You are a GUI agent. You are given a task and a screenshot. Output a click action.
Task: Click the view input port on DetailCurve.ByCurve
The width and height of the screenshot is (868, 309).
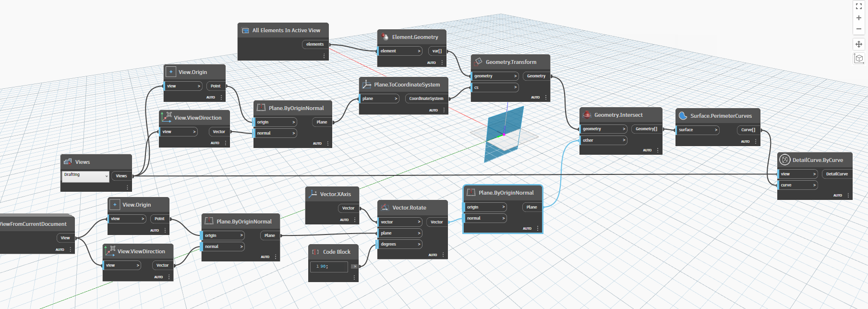pyautogui.click(x=797, y=174)
